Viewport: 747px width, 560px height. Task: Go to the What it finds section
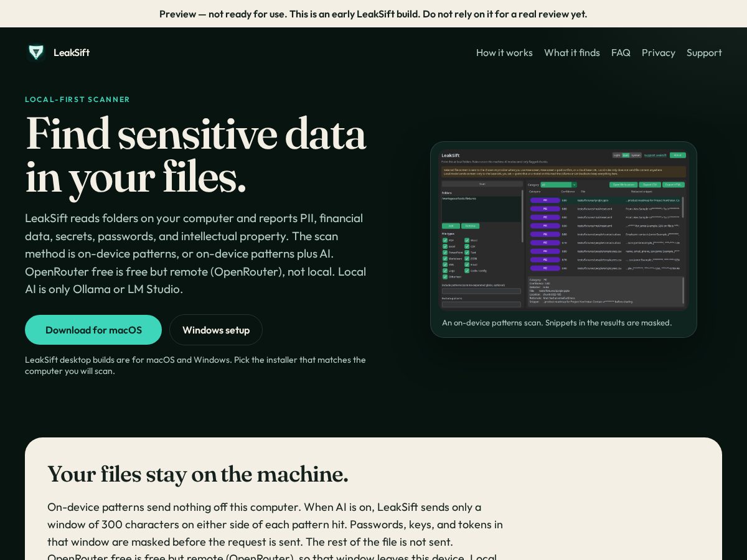(572, 52)
